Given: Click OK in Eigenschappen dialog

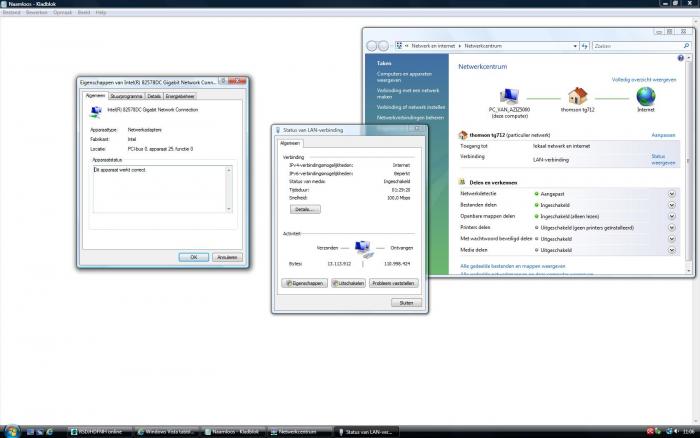Looking at the screenshot, I should point(194,257).
